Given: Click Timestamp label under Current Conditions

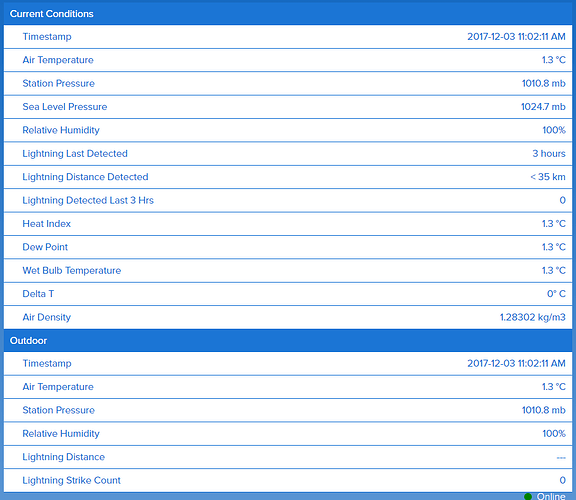Looking at the screenshot, I should 47,37.
